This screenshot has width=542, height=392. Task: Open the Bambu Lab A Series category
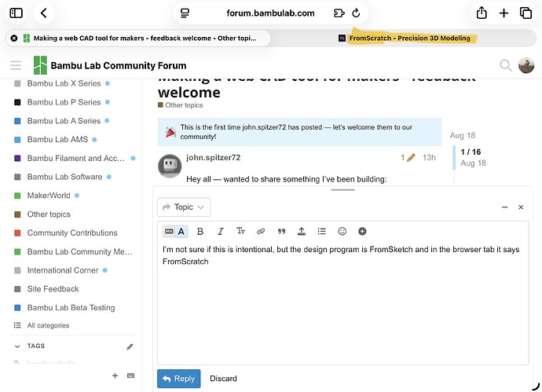[64, 121]
